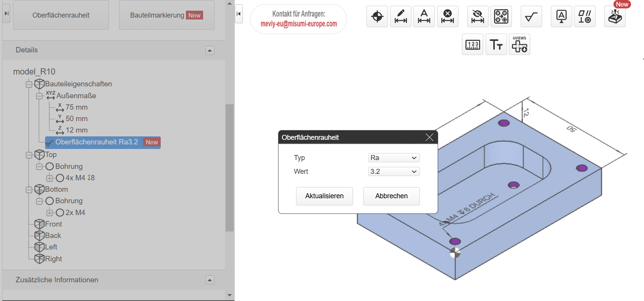Open the new part marking tool icon

(x=615, y=16)
